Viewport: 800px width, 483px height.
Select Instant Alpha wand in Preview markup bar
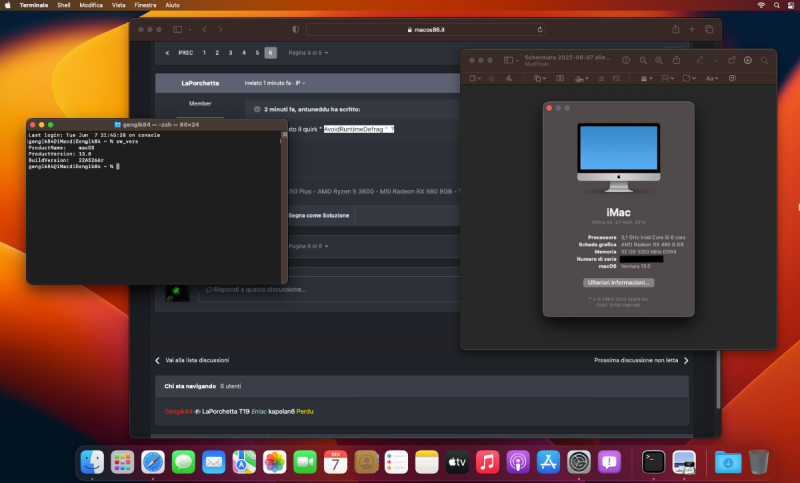click(491, 79)
